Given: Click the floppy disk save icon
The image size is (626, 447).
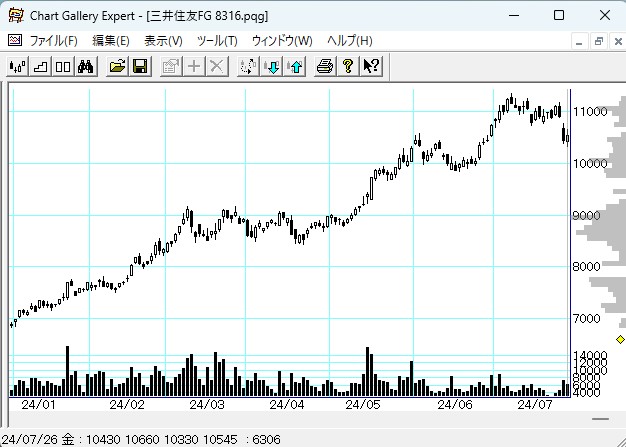Looking at the screenshot, I should pos(140,66).
